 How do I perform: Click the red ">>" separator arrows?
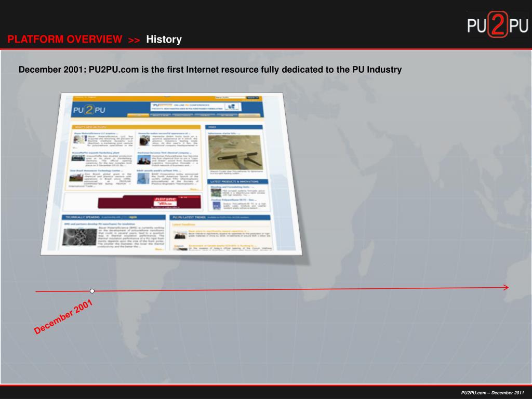pos(134,41)
